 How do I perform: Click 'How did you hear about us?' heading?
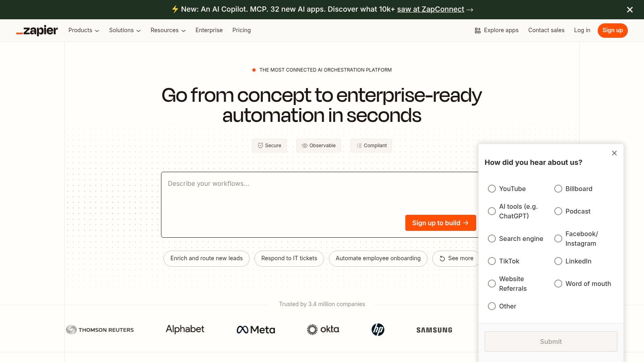[x=533, y=162]
